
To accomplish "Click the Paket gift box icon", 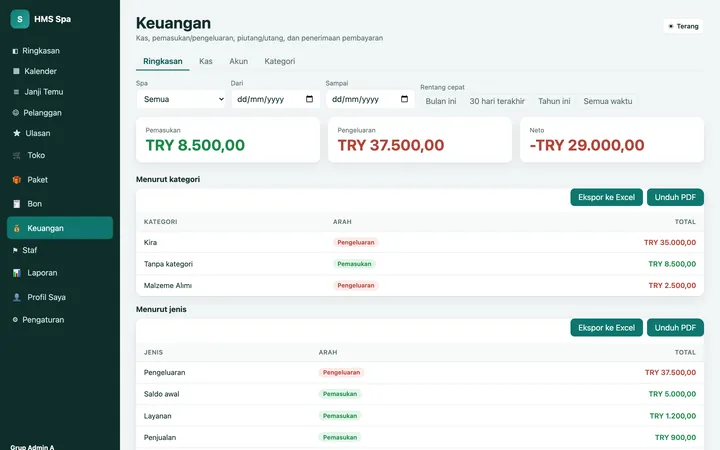I will tap(17, 180).
